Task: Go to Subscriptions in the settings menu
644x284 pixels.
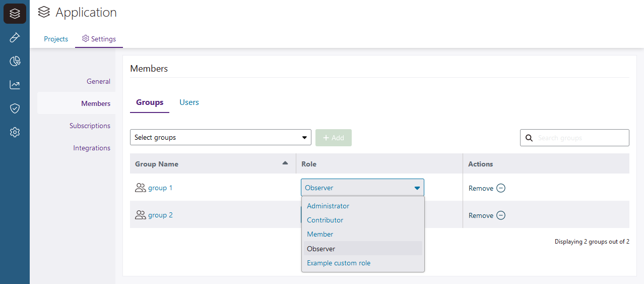Action: [90, 126]
